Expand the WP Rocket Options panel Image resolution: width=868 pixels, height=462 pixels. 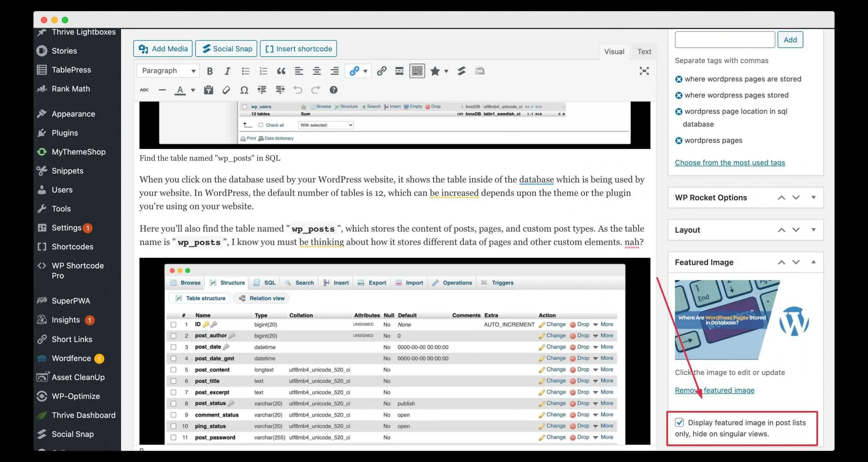(813, 197)
